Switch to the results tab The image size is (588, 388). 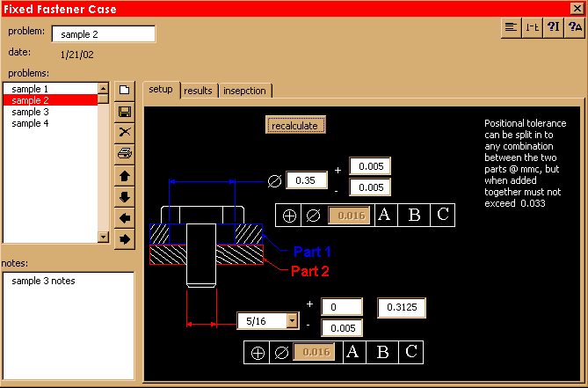(198, 91)
